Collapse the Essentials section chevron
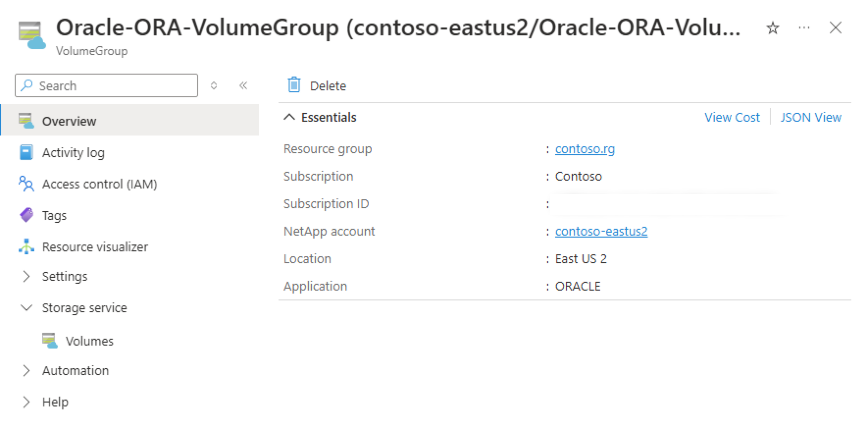 coord(289,117)
